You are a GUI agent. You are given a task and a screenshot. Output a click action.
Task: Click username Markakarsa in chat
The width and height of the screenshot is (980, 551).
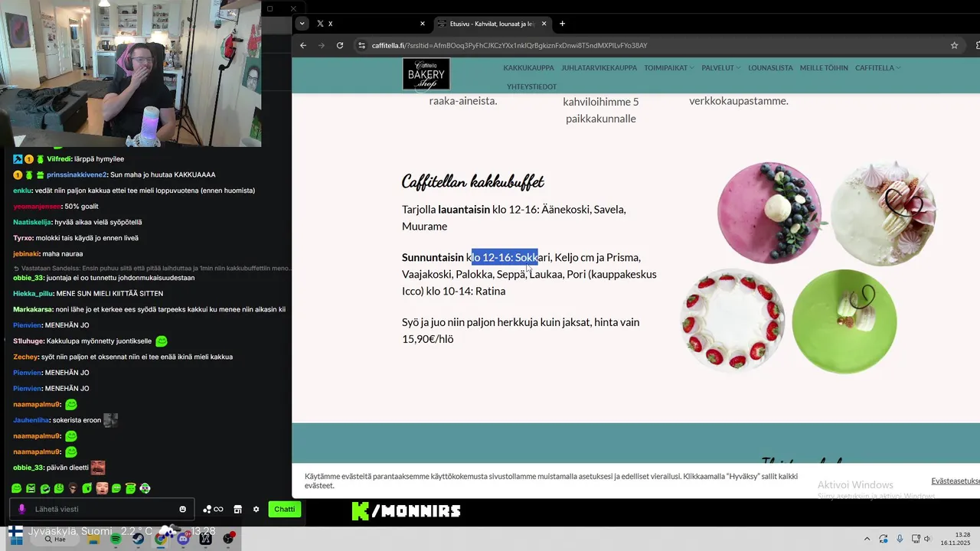pos(32,309)
